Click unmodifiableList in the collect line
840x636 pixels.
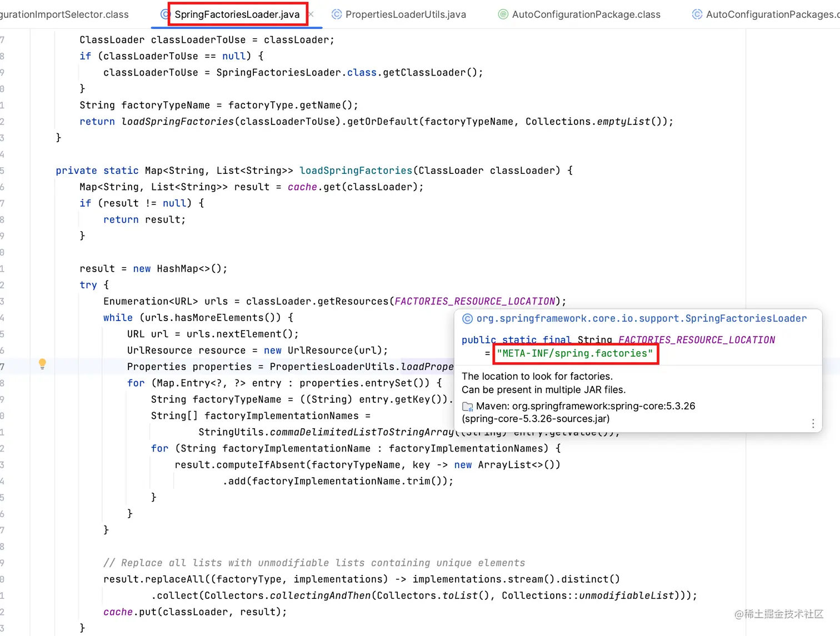click(x=626, y=596)
